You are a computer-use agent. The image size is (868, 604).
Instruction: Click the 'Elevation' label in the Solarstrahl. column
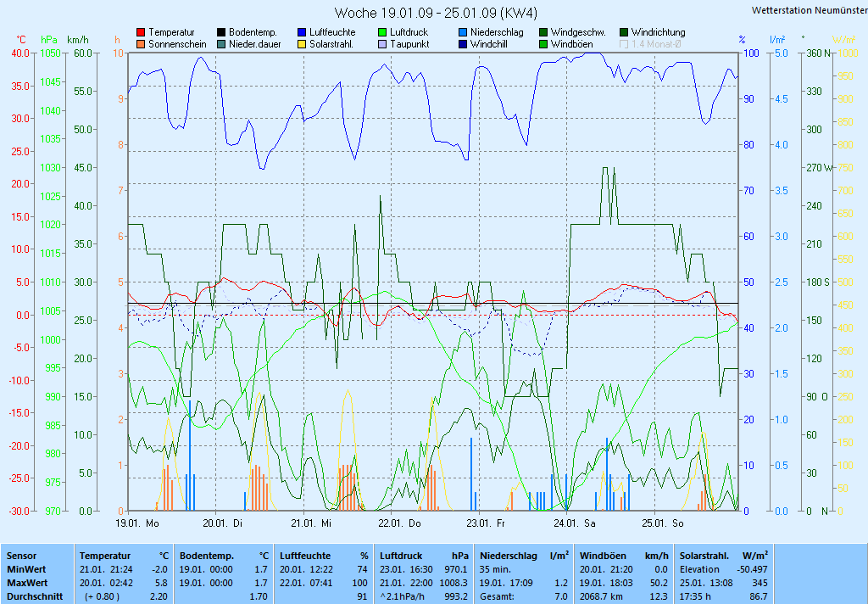tap(699, 569)
